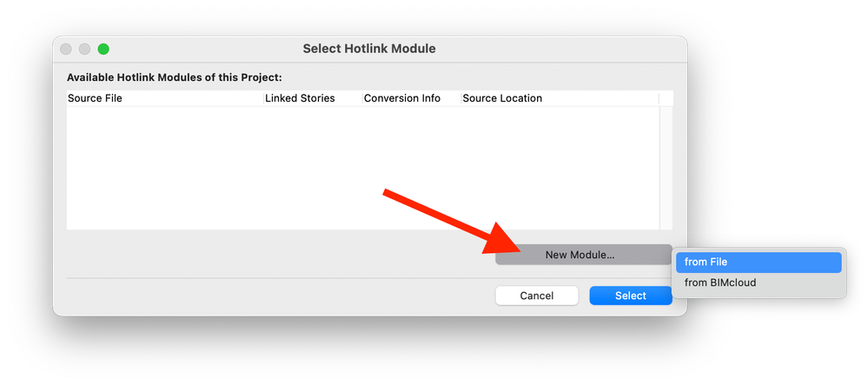Confirm with the blue Select button

tap(630, 296)
